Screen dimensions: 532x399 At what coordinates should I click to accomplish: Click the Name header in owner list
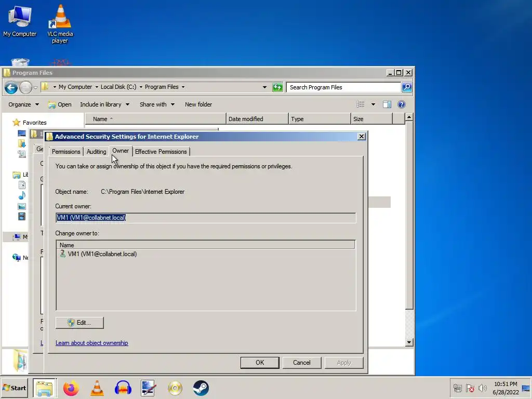(x=206, y=245)
